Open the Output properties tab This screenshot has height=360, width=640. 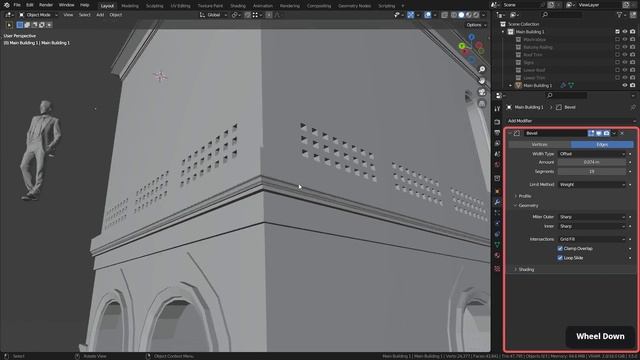497,133
